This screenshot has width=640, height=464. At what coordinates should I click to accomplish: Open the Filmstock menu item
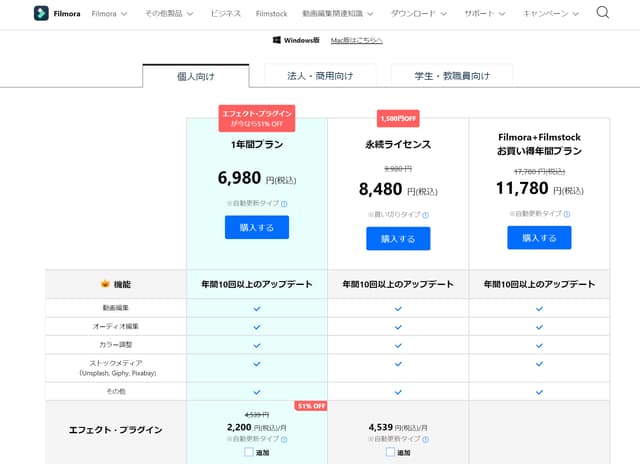[271, 13]
